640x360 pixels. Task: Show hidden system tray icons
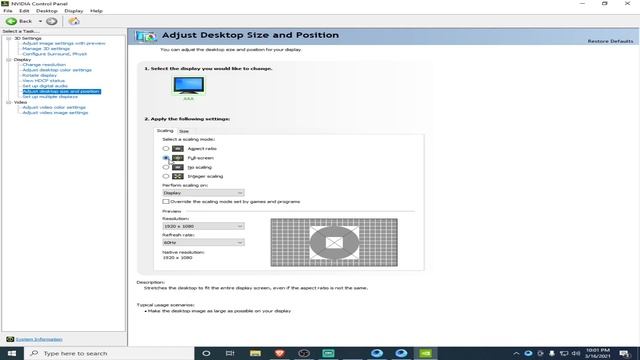tap(516, 353)
